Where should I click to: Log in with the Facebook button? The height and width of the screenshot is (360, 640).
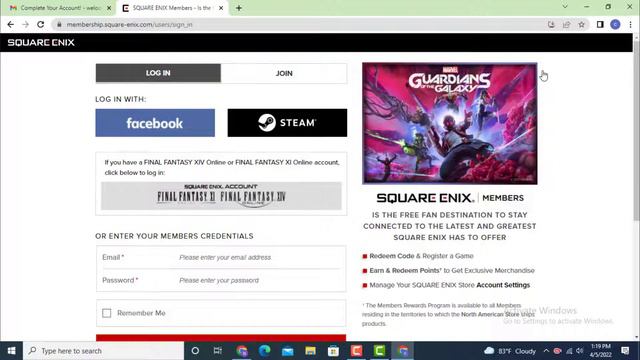pyautogui.click(x=155, y=123)
